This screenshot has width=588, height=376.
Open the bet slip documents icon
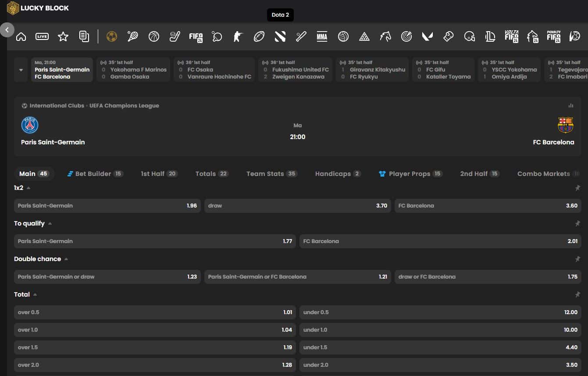pyautogui.click(x=84, y=37)
